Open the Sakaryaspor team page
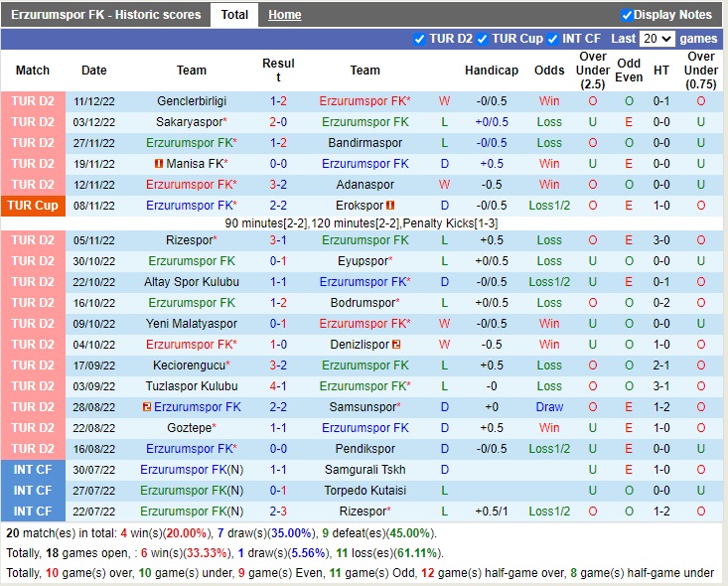The image size is (728, 586). (190, 122)
